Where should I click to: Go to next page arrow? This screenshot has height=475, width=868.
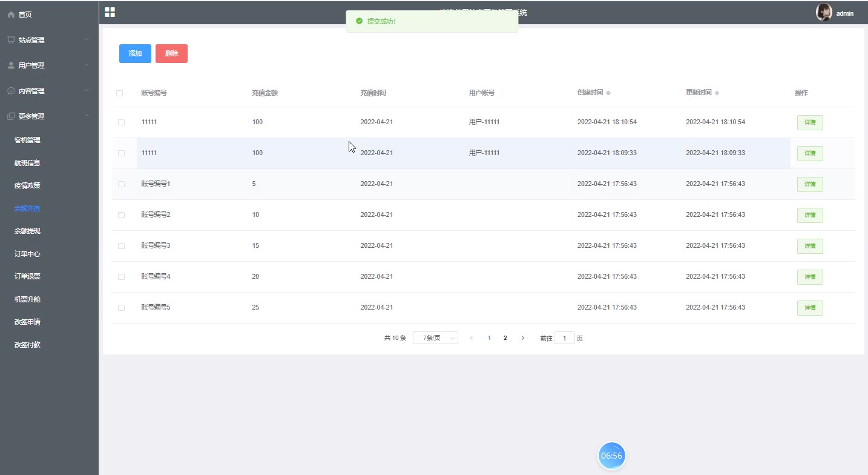point(523,338)
